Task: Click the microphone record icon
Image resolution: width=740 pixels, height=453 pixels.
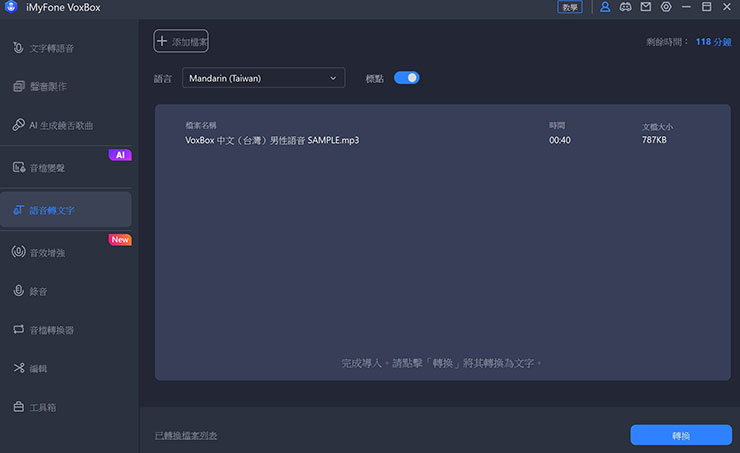Action: pos(18,291)
